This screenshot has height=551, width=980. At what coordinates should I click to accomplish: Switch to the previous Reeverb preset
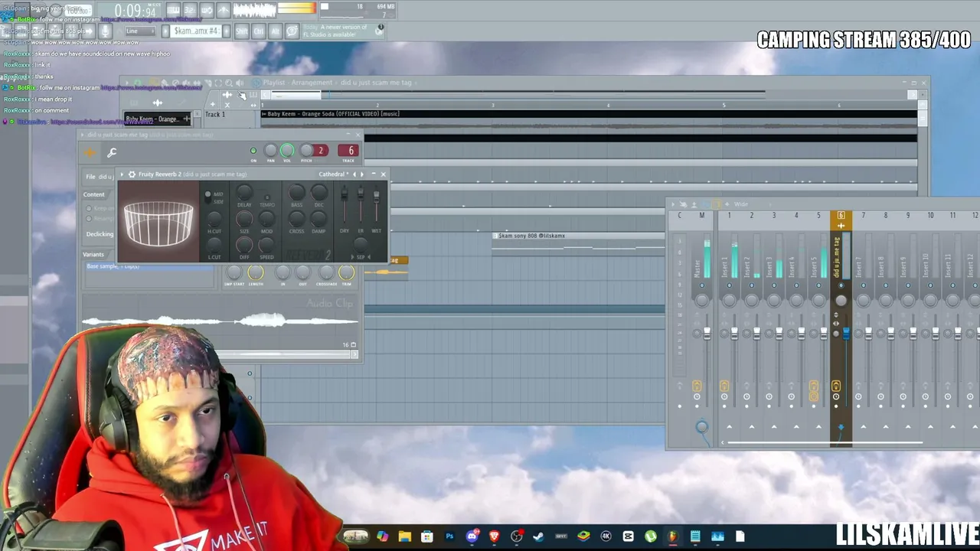pyautogui.click(x=354, y=174)
